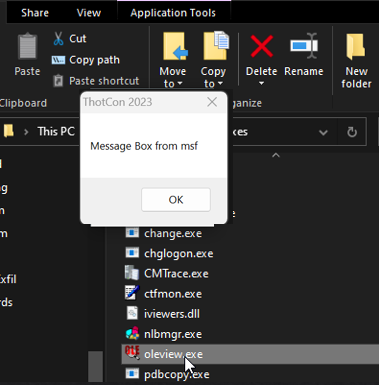
Task: Expand the address bar history dropdown
Action: pos(323,133)
